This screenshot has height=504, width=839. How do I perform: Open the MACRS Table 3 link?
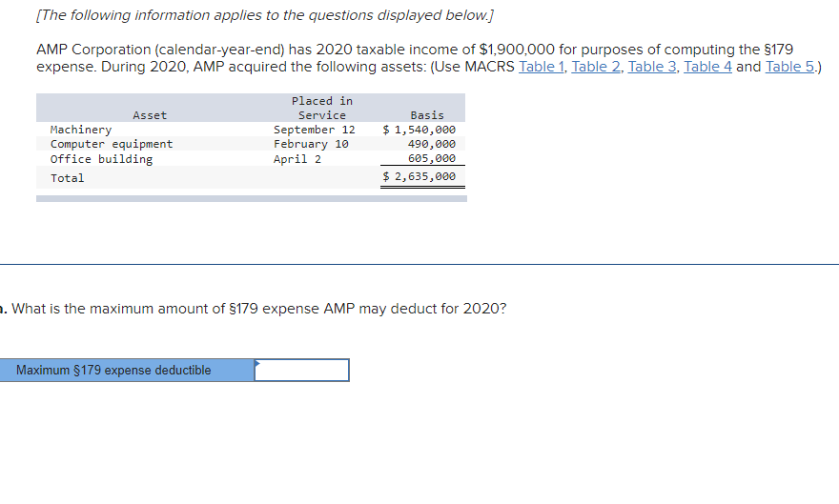pyautogui.click(x=652, y=67)
